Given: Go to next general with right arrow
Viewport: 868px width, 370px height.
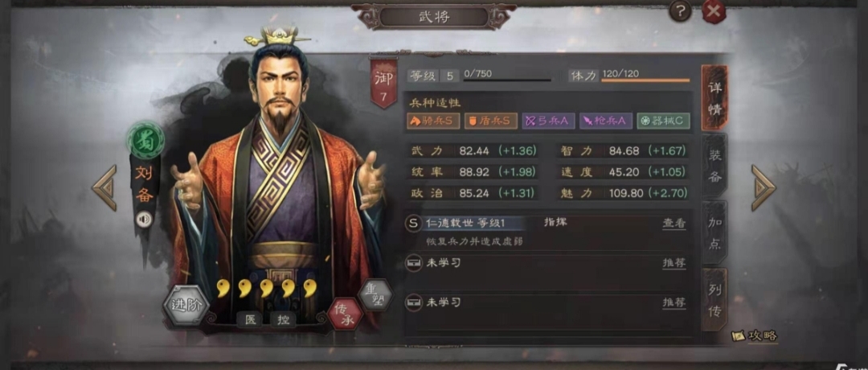Looking at the screenshot, I should (x=764, y=187).
